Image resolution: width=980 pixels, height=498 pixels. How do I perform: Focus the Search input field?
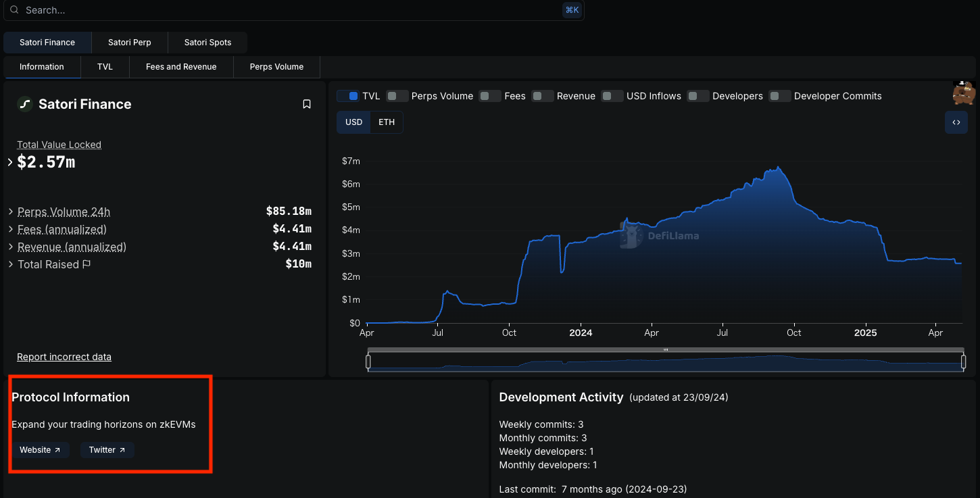tap(294, 10)
